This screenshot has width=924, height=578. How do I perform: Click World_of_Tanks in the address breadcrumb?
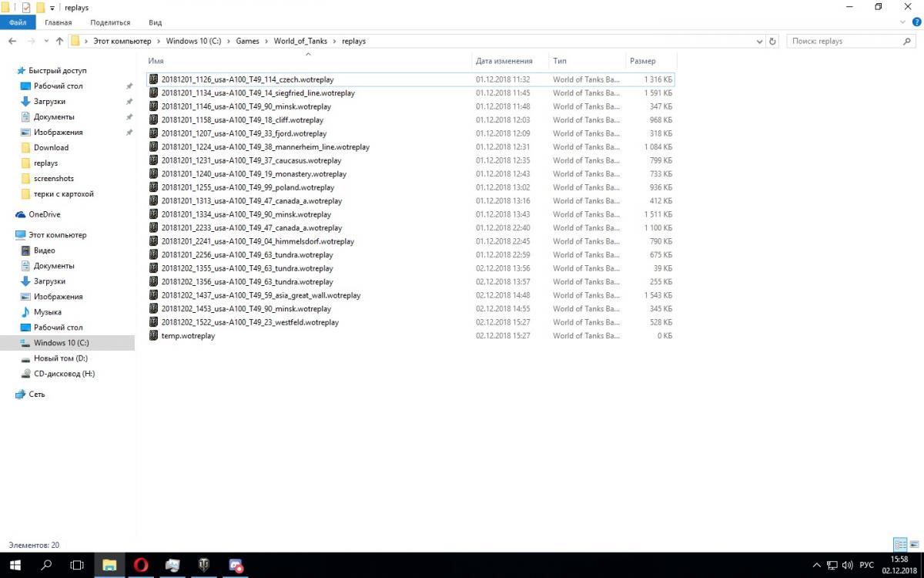301,41
